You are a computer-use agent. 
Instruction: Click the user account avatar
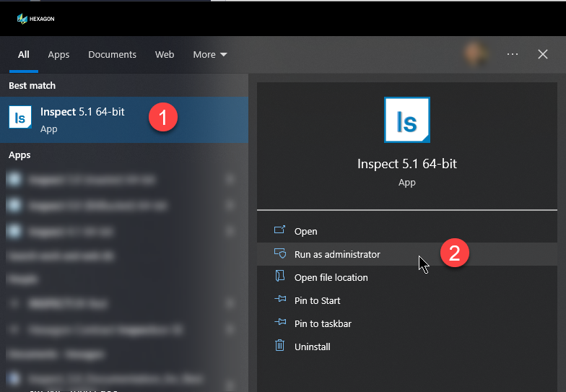click(475, 54)
